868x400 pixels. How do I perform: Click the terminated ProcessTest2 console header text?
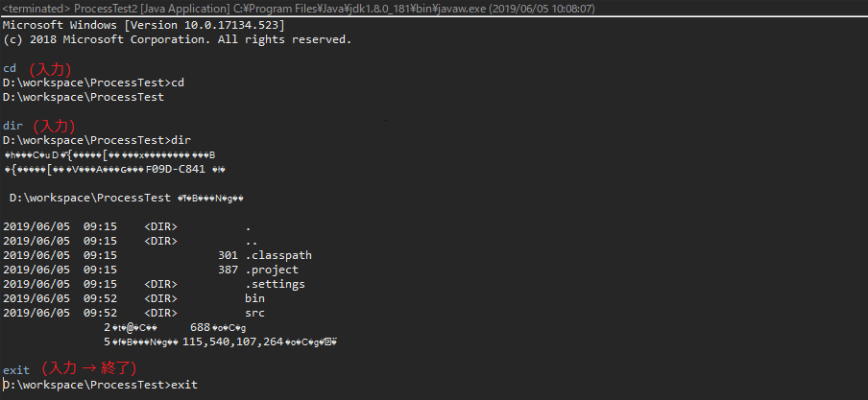[x=299, y=9]
